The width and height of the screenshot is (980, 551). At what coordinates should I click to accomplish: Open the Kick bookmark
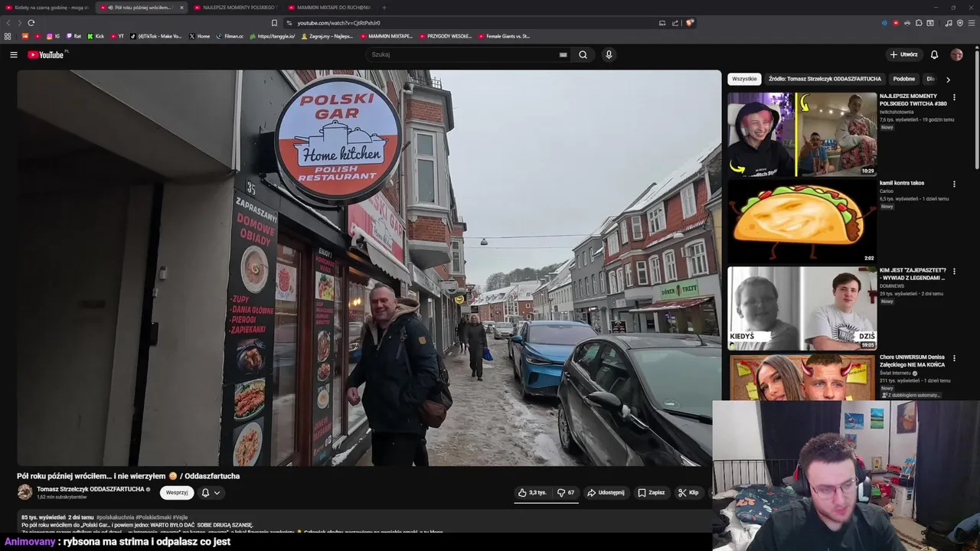[96, 36]
